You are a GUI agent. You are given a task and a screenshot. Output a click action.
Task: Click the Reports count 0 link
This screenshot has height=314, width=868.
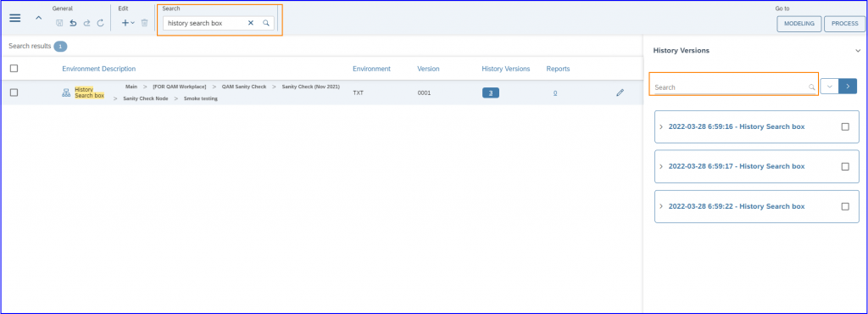coord(555,93)
